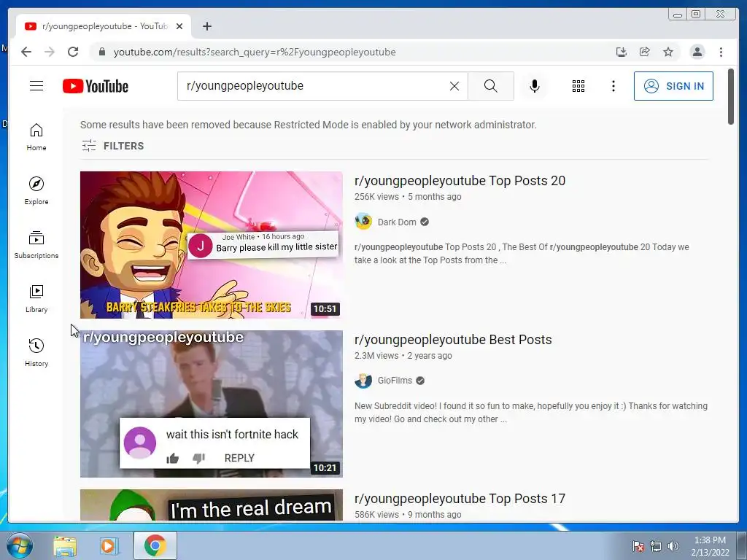Viewport: 747px width, 560px height.
Task: Open title 'r/youngpeopleyoutube Top Posts 17'
Action: click(460, 499)
